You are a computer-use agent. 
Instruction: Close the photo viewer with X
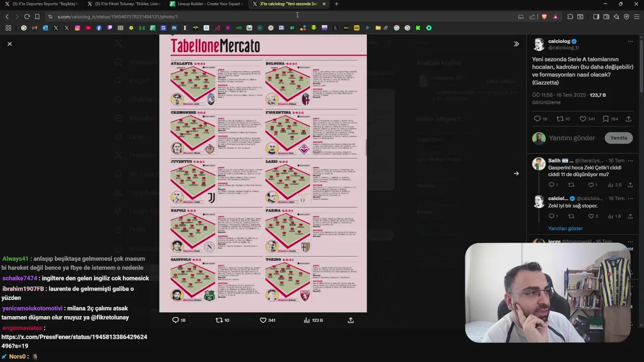pyautogui.click(x=10, y=44)
